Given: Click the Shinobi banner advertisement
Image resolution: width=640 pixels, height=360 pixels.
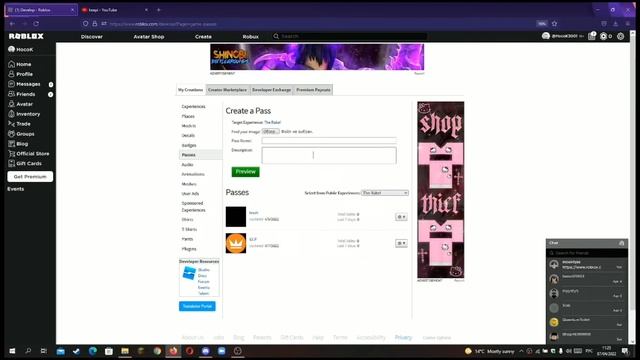Looking at the screenshot, I should click(x=317, y=57).
